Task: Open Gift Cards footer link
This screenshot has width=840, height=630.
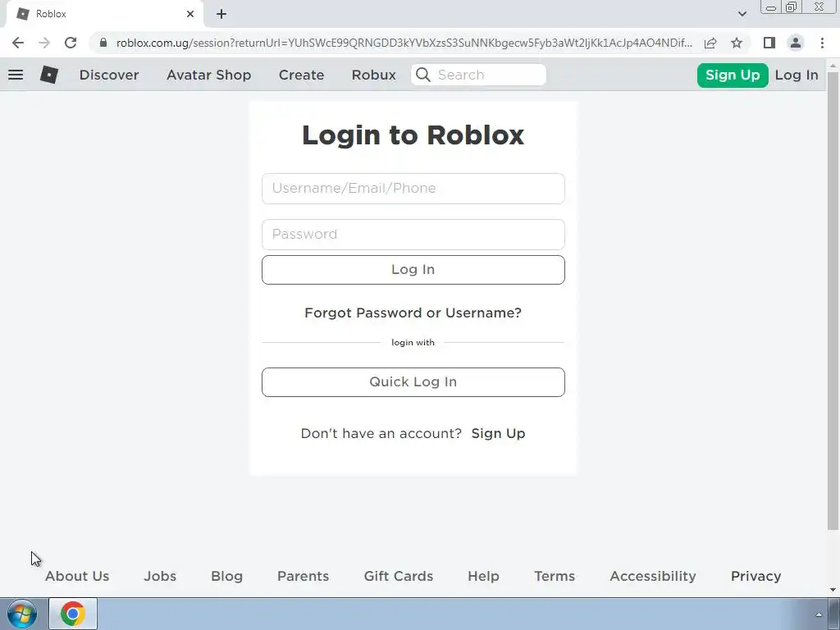Action: coord(399,576)
